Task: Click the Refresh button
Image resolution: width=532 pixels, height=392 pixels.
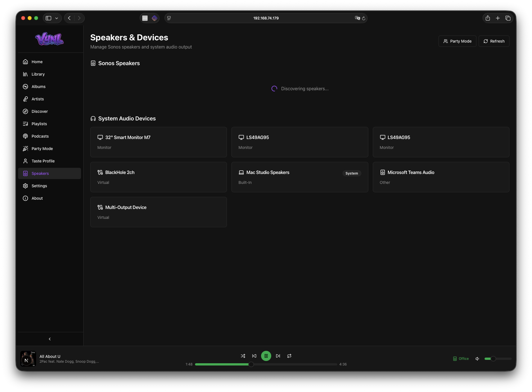Action: 494,41
